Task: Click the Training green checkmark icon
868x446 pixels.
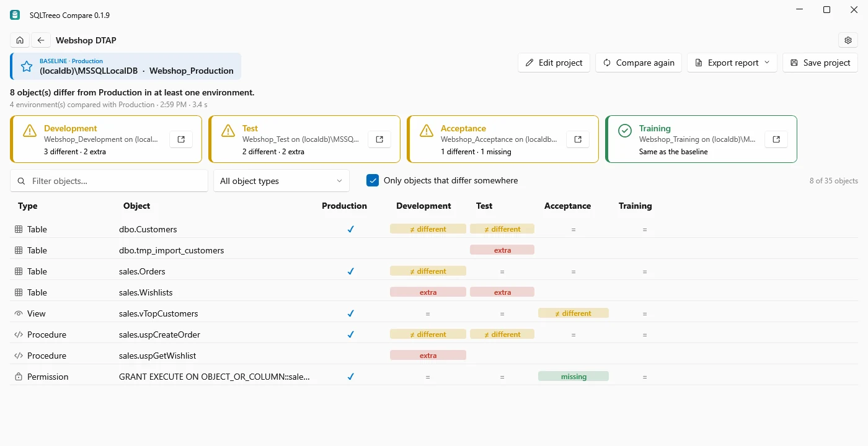Action: coord(625,131)
